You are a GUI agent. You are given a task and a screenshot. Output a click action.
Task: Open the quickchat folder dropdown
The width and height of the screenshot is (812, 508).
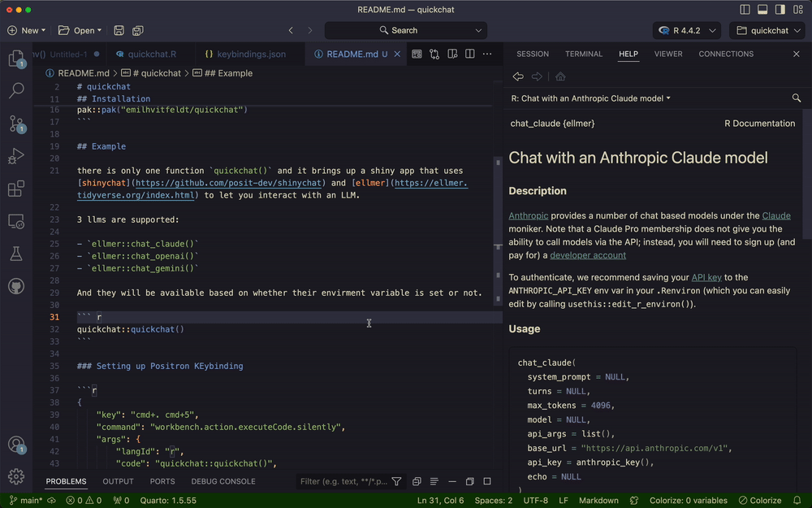coord(768,31)
